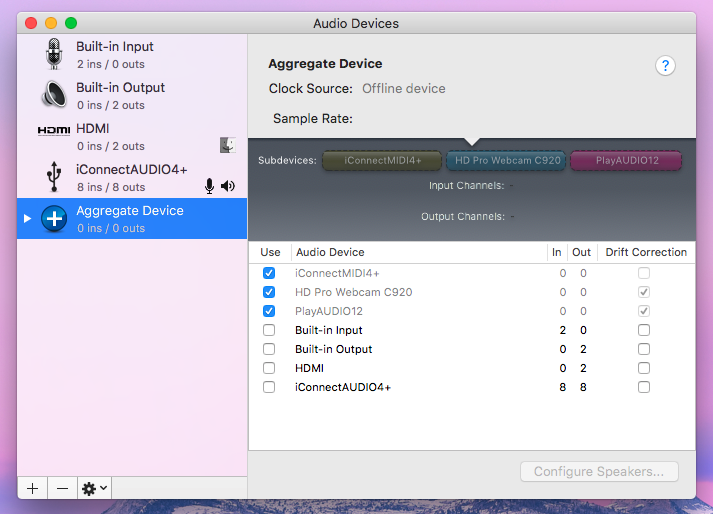Enable Use checkbox for iConnectAUDIO4+
The height and width of the screenshot is (514, 713).
tap(269, 387)
